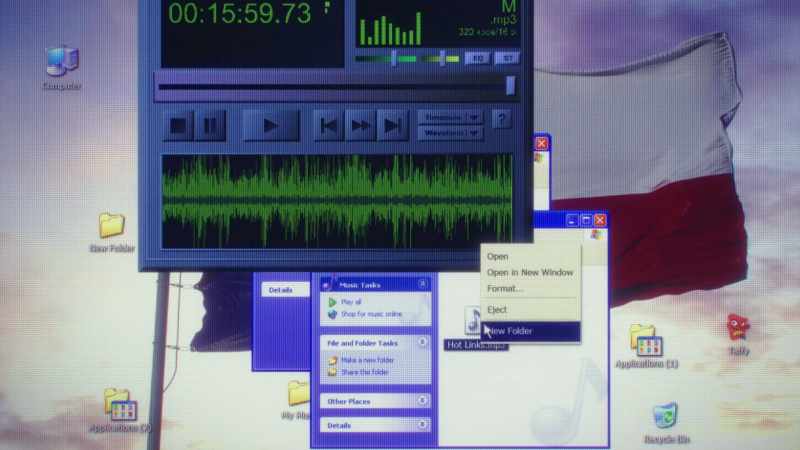Open the lower Waveform dropdown in the player
The width and height of the screenshot is (800, 450).
tap(450, 133)
